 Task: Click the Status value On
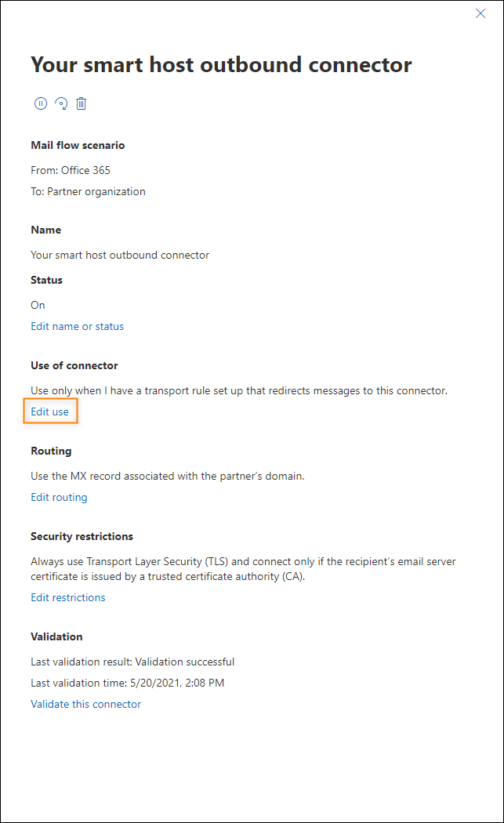coord(38,305)
